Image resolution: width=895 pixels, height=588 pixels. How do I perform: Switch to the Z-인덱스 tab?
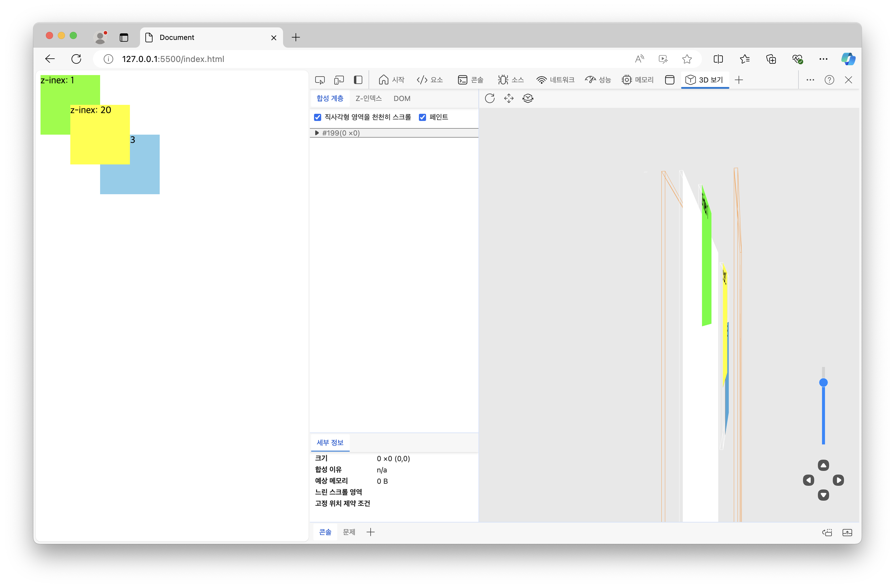coord(368,99)
